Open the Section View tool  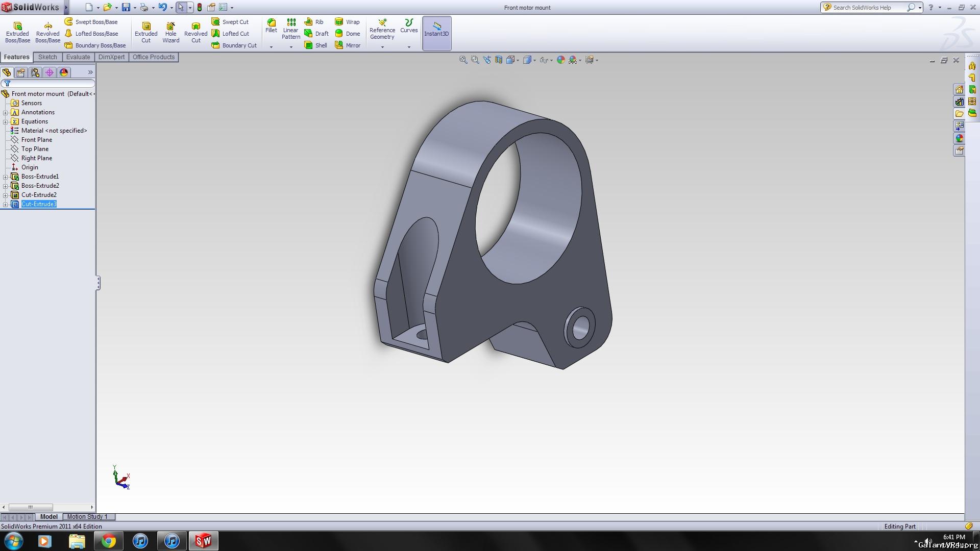(x=499, y=60)
